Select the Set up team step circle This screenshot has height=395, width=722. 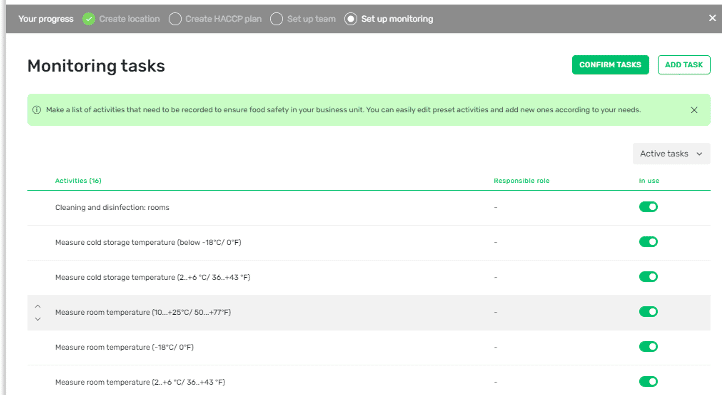point(276,19)
